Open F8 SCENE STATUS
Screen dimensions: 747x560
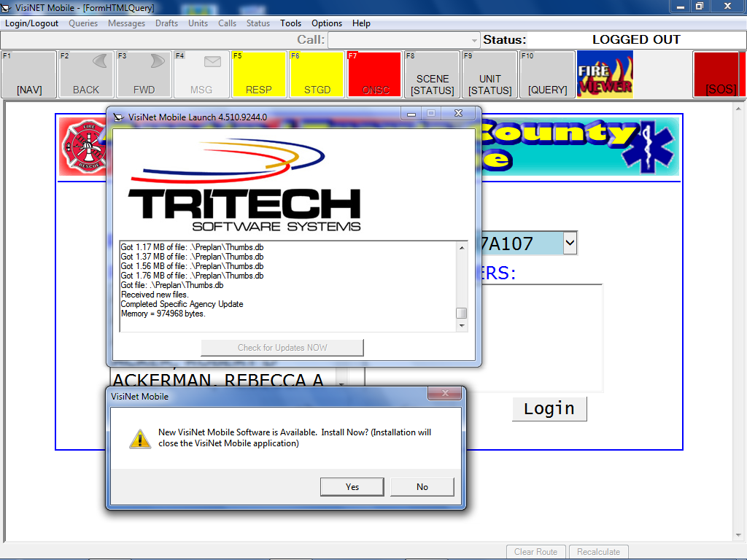(x=432, y=74)
